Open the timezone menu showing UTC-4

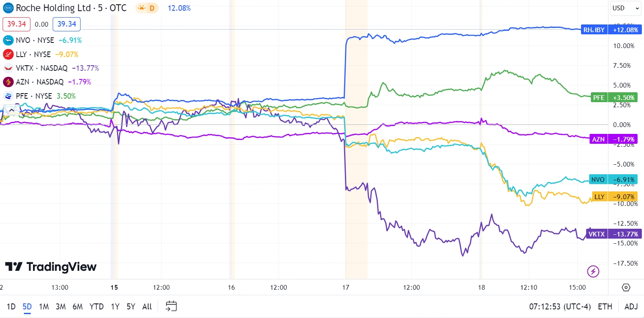coord(560,306)
